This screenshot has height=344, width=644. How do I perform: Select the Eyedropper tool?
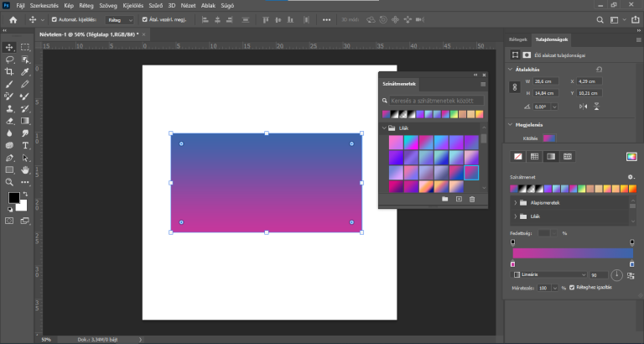pyautogui.click(x=25, y=72)
